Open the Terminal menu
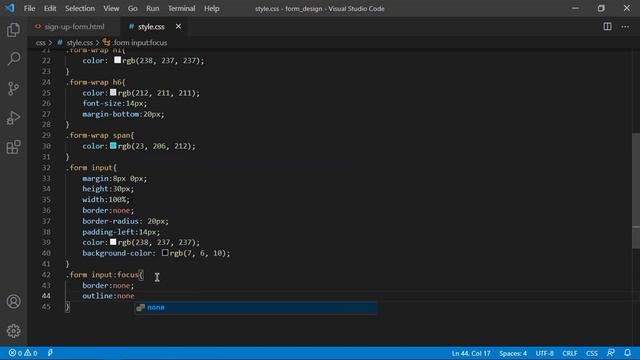 coord(182,8)
